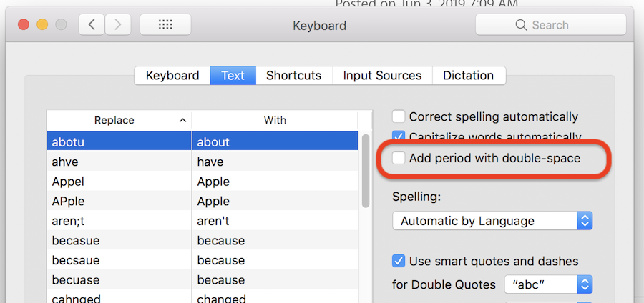Select the ahve replacement row
The height and width of the screenshot is (303, 644).
[119, 162]
